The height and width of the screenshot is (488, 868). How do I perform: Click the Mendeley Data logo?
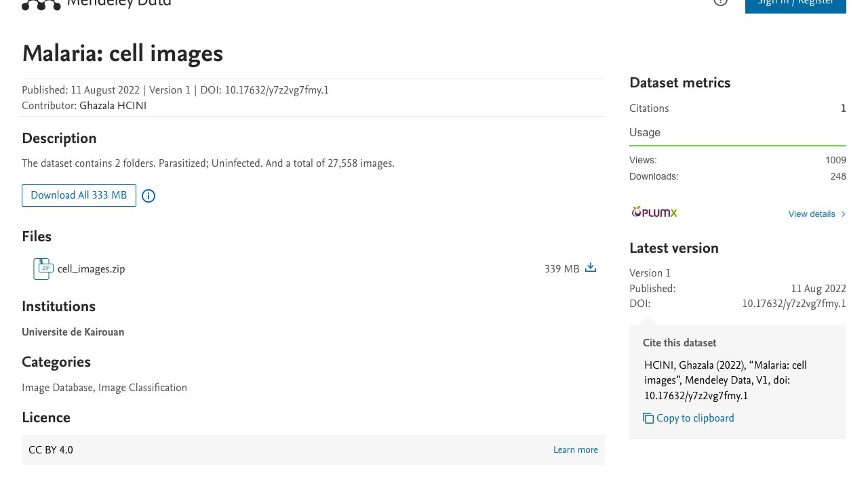96,4
